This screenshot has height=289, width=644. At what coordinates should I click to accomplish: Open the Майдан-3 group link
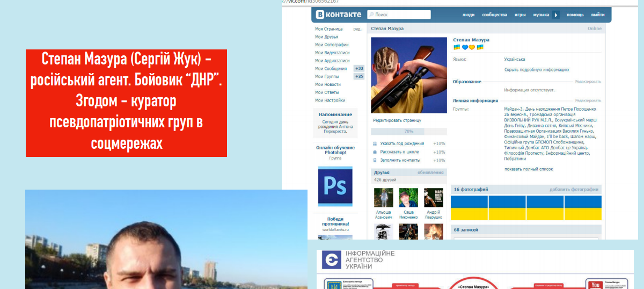point(514,109)
